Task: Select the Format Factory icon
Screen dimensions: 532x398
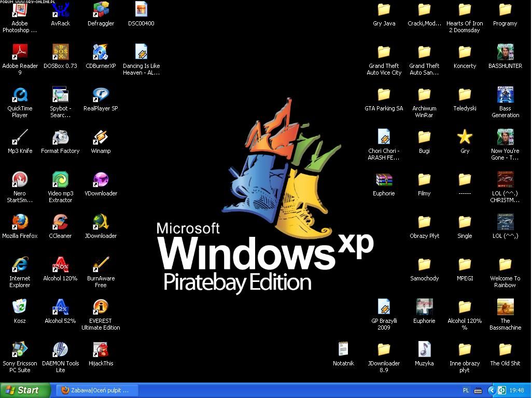Action: coord(60,137)
